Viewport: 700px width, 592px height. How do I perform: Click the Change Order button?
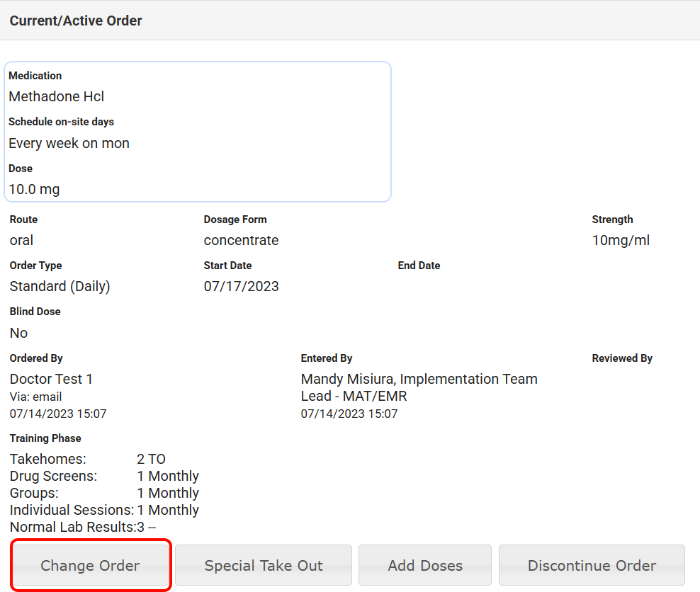tap(91, 565)
